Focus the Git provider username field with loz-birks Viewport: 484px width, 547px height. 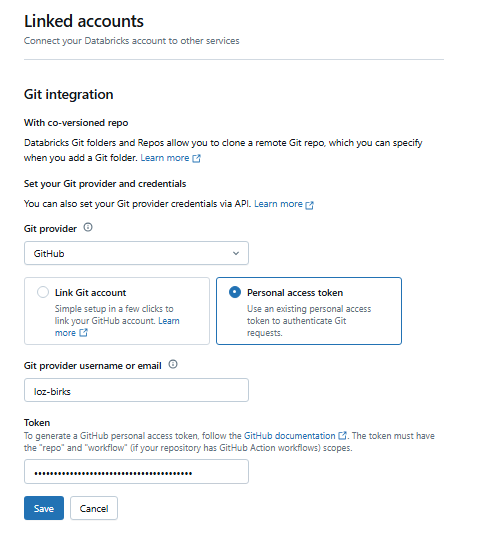pos(136,390)
